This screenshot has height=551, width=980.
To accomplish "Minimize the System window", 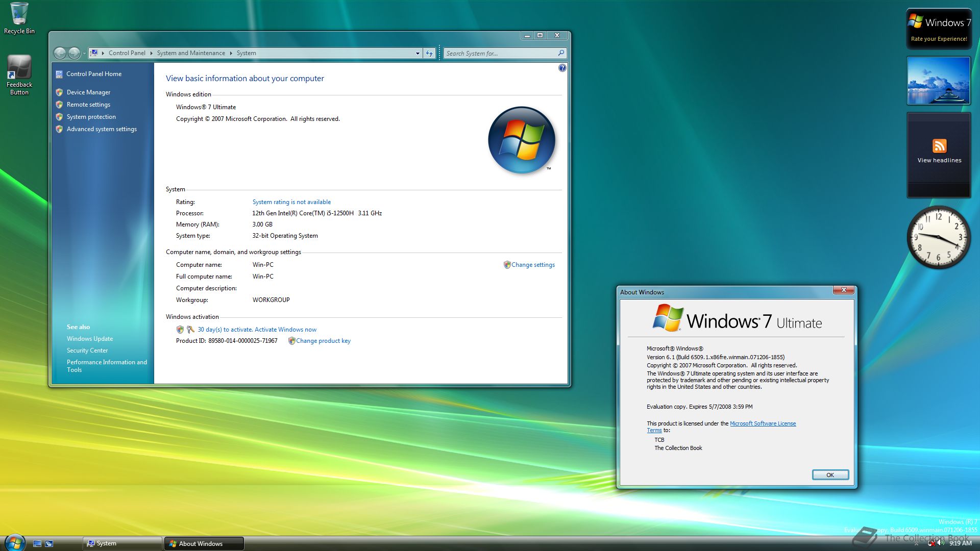I will pyautogui.click(x=527, y=35).
